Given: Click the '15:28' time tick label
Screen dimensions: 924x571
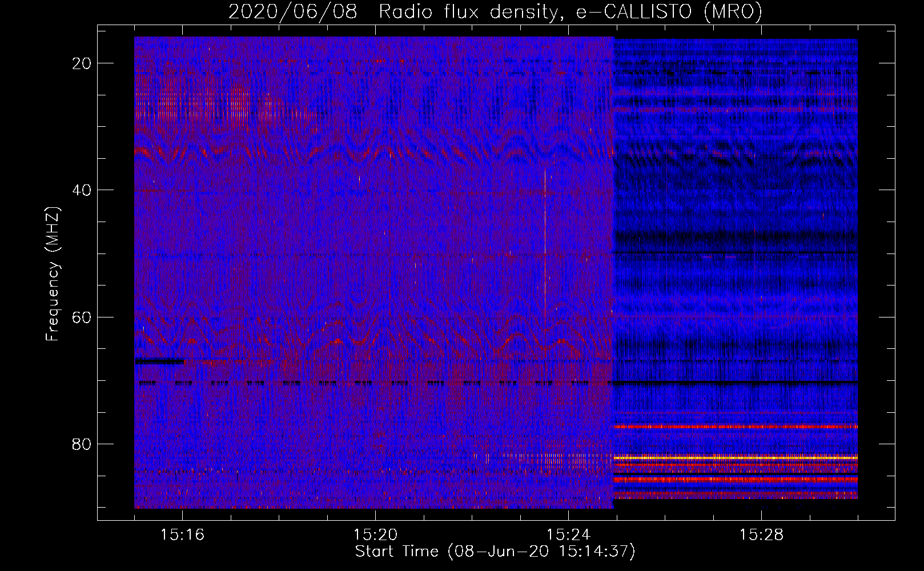Looking at the screenshot, I should 762,535.
